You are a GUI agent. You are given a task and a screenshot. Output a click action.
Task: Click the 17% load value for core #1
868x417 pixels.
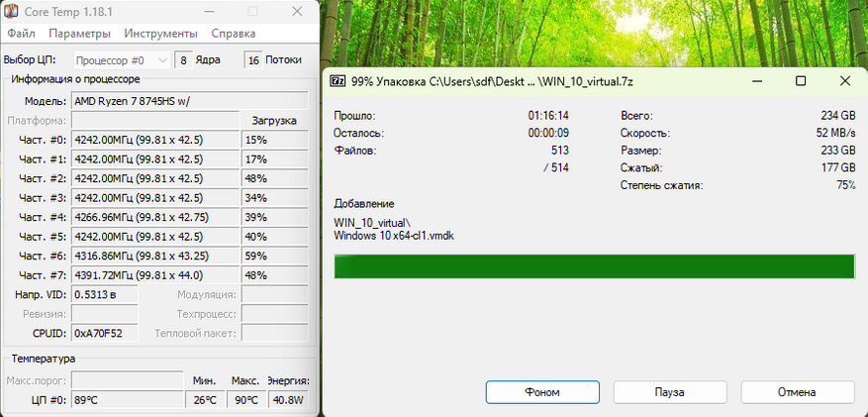click(274, 159)
